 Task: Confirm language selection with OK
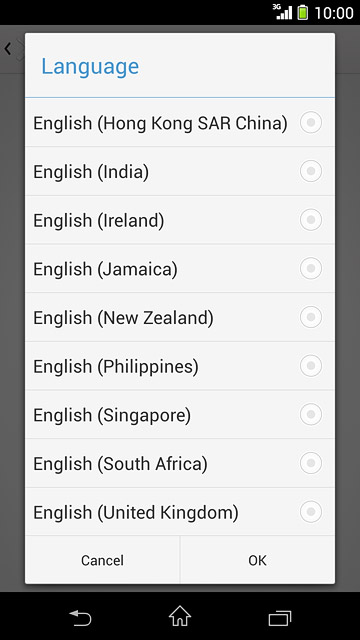pyautogui.click(x=257, y=560)
